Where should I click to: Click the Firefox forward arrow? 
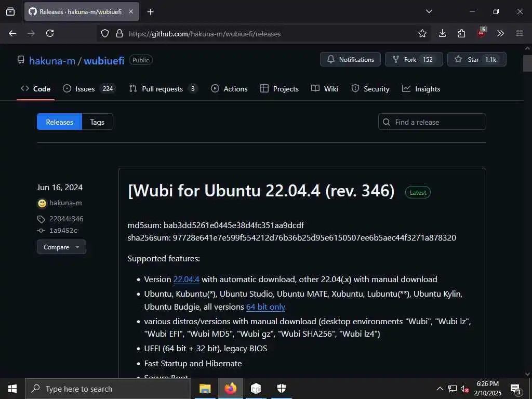(31, 33)
